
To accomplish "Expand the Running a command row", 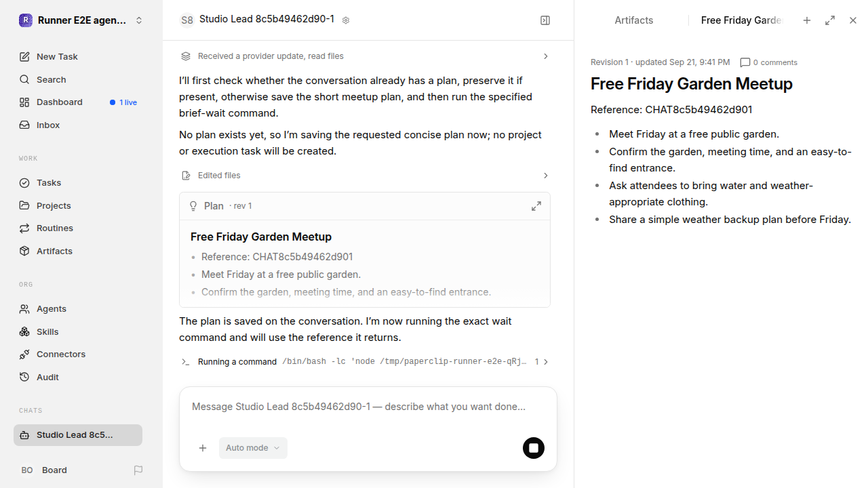I will (365, 362).
